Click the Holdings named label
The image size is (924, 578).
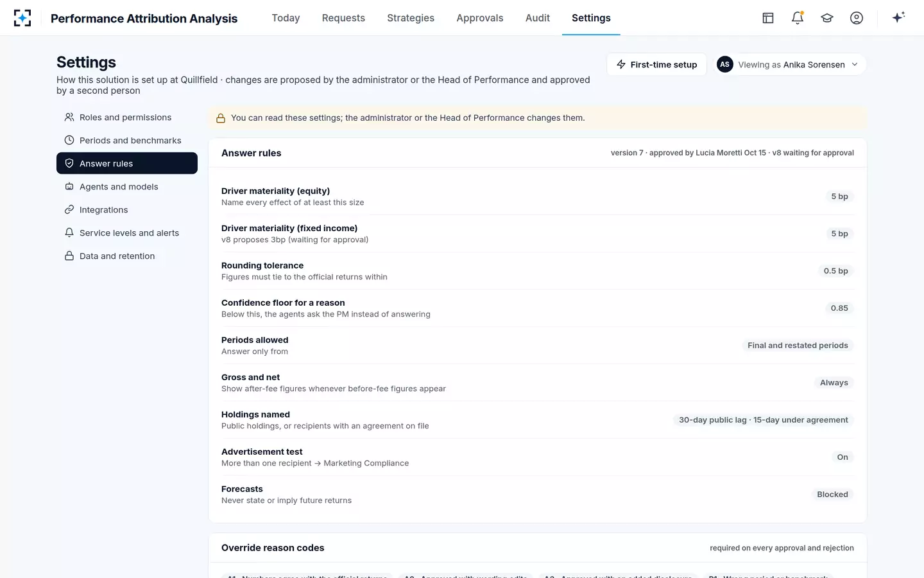coord(255,414)
